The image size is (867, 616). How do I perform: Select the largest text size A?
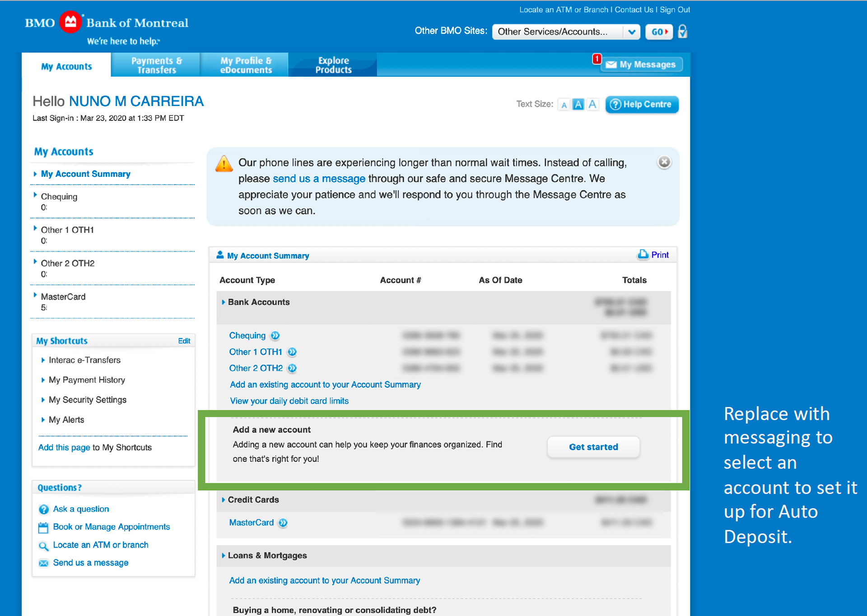[x=592, y=105]
